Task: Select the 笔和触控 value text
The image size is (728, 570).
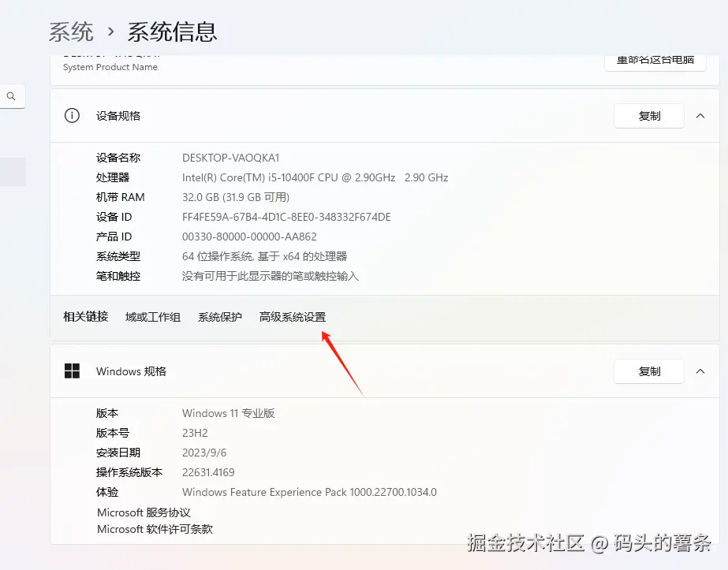Action: [271, 276]
